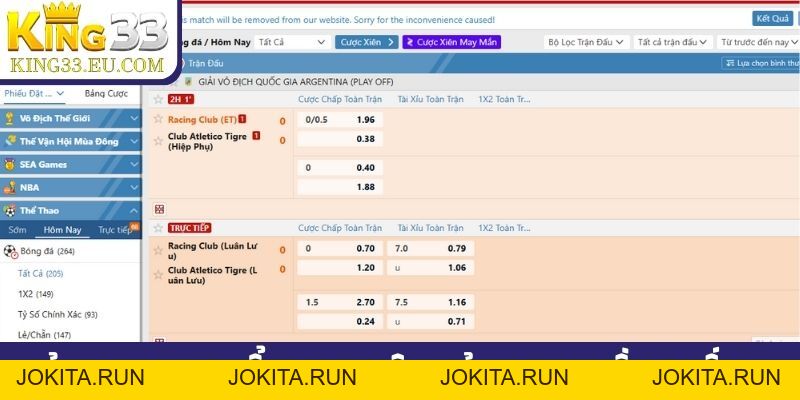Viewport: 800px width, 400px height.
Task: Toggle favorite star beside 2H 1' match header
Action: click(x=158, y=99)
